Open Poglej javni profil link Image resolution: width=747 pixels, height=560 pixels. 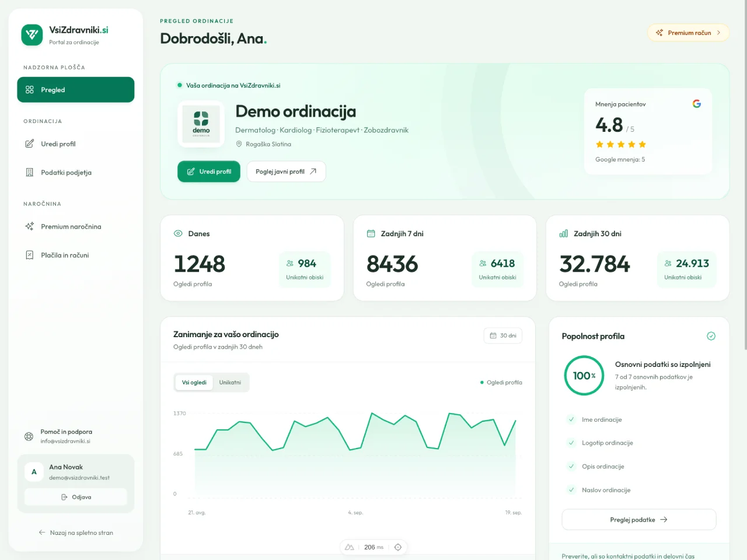pos(286,171)
